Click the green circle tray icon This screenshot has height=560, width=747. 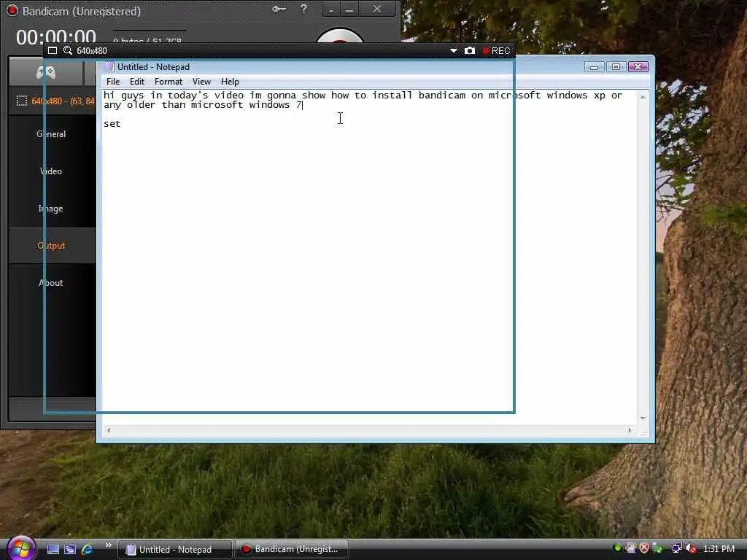point(617,548)
